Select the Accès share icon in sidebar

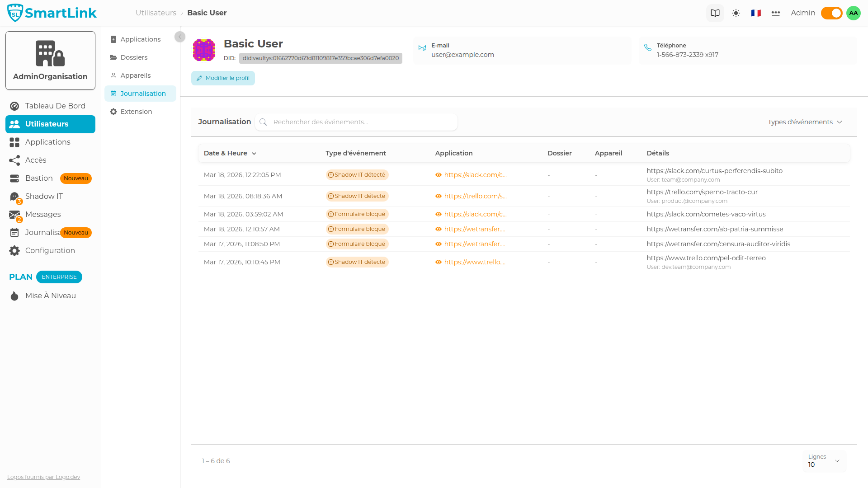tap(14, 160)
